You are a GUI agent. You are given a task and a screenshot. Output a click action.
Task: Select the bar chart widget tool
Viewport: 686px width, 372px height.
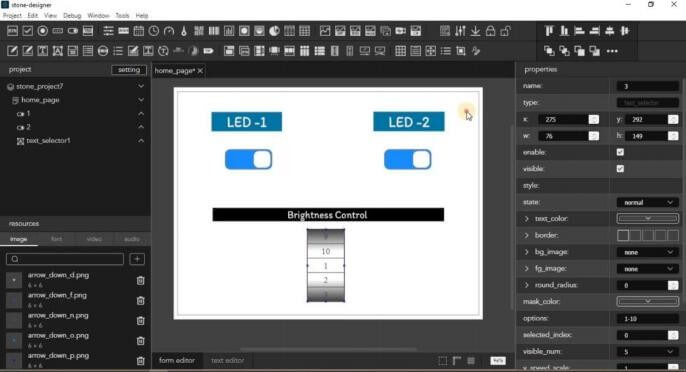(229, 31)
